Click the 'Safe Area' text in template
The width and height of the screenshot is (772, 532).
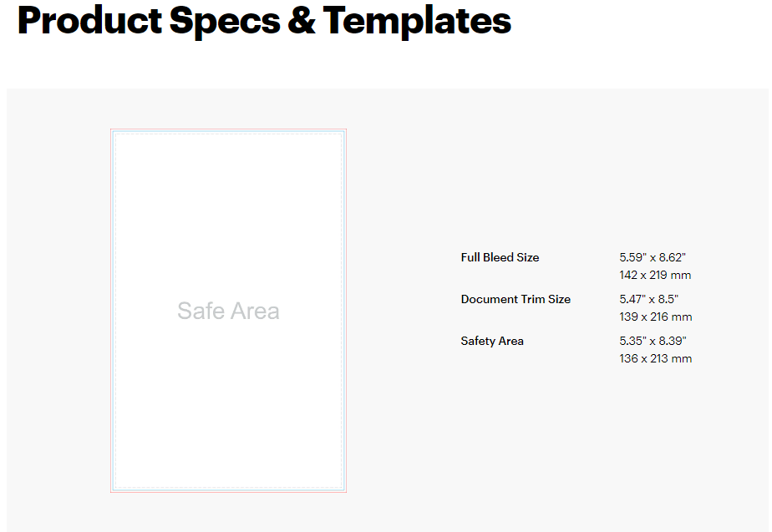(x=228, y=312)
